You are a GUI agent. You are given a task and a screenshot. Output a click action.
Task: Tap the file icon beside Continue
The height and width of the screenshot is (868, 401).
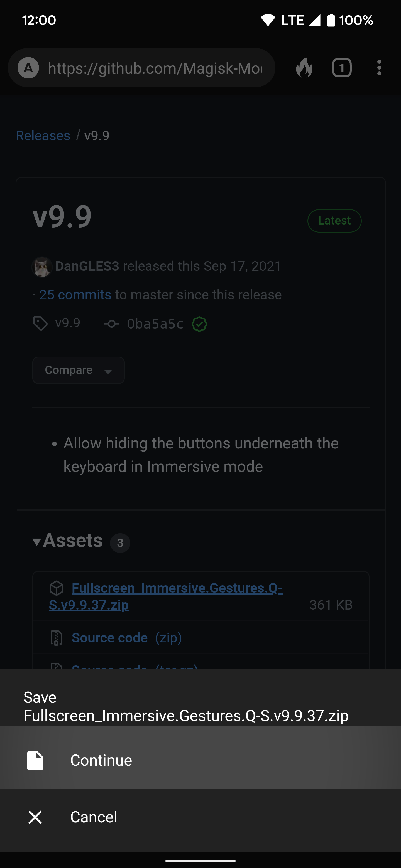(35, 761)
